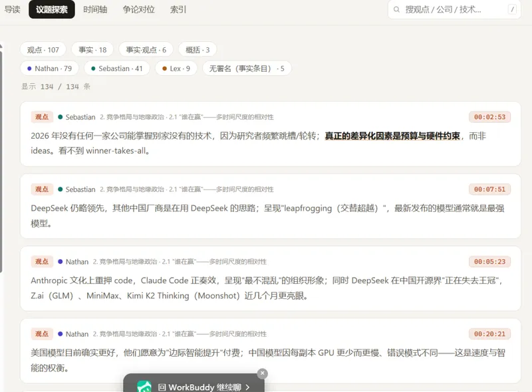Click the search magnifier icon

coord(396,9)
